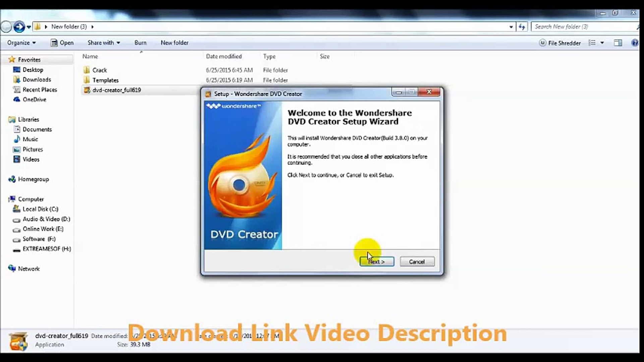The width and height of the screenshot is (644, 362).
Task: Click the New folder toolbar icon
Action: 174,43
